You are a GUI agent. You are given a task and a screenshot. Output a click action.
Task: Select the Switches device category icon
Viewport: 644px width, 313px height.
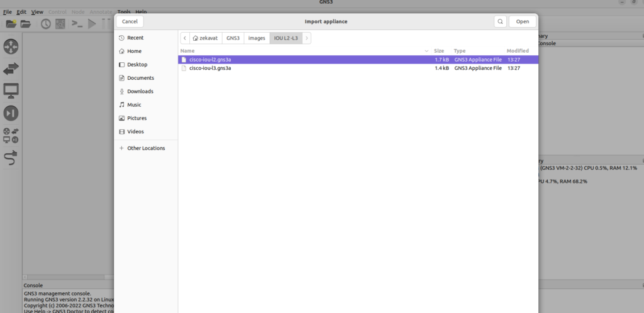coord(11,69)
